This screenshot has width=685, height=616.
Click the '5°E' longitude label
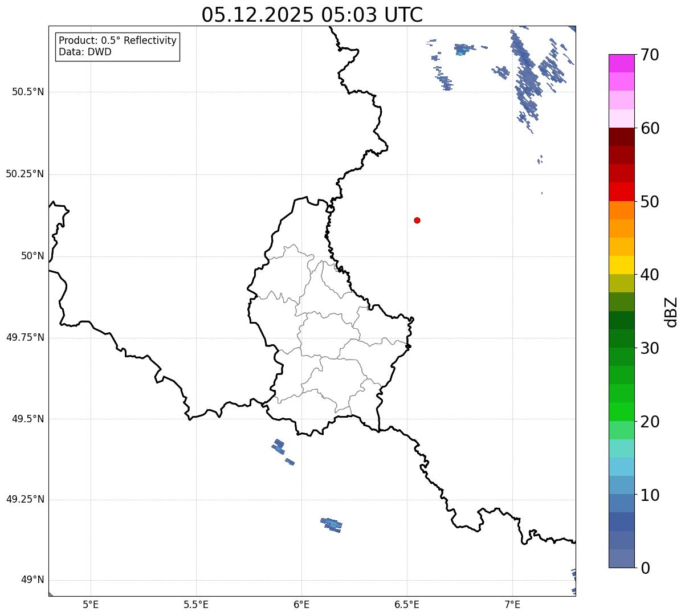[91, 604]
